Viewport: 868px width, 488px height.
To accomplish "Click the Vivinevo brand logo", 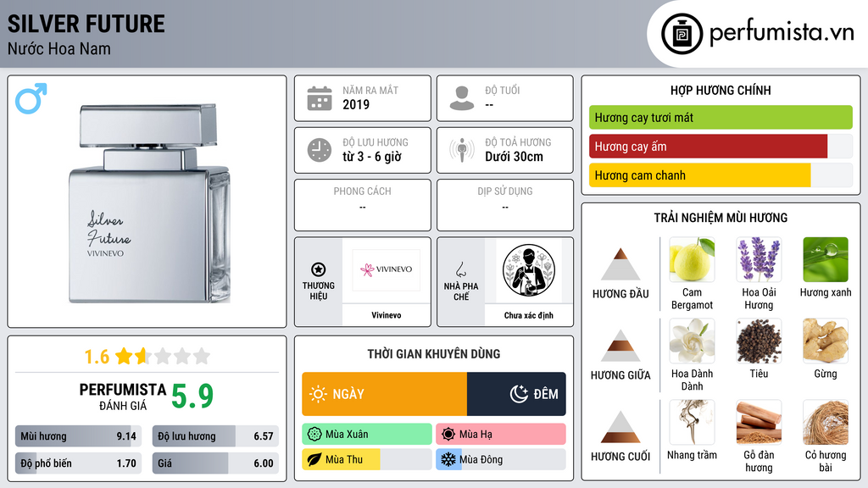I will 387,269.
